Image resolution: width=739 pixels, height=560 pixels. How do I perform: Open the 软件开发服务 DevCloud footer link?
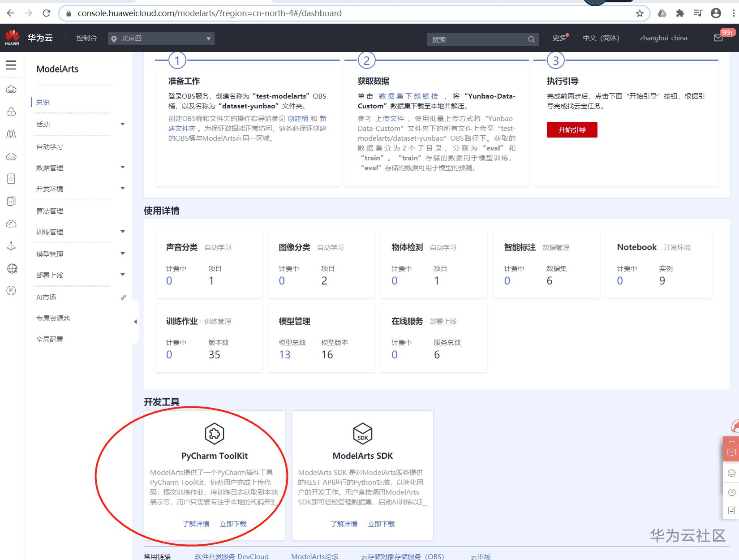[232, 556]
